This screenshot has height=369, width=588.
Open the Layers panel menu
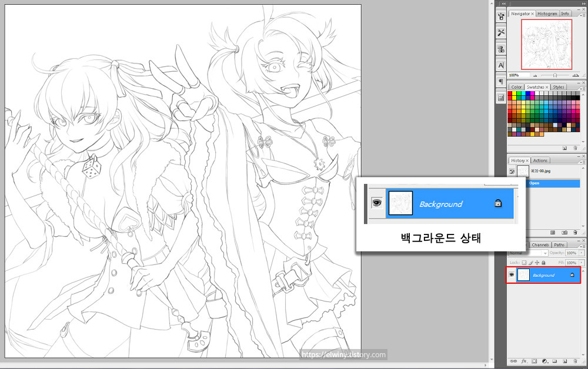582,246
